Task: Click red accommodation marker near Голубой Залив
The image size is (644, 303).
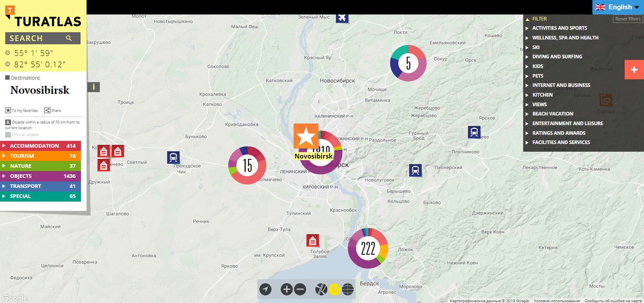Action: [313, 241]
